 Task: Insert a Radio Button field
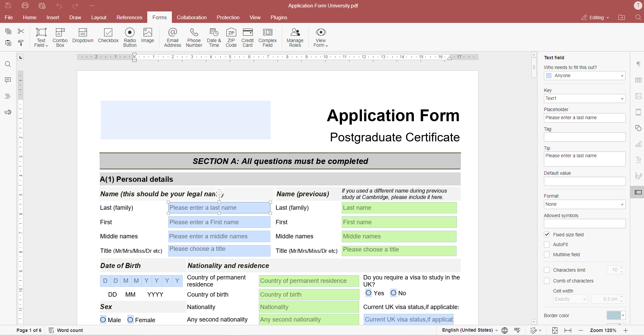[x=130, y=37]
